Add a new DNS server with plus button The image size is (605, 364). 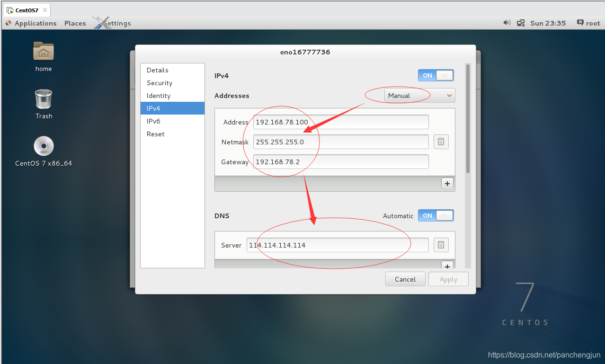447,266
